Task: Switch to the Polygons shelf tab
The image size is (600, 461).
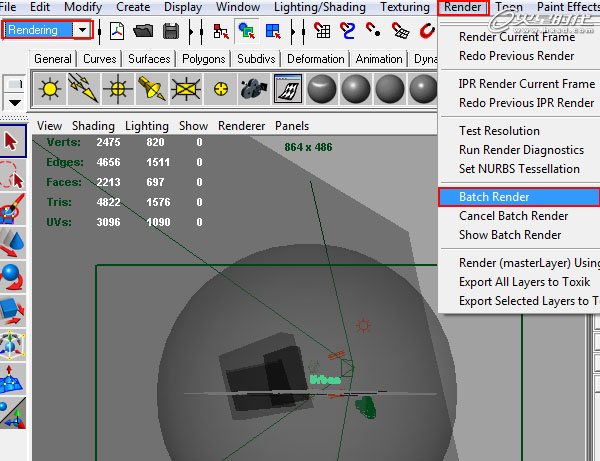Action: 204,59
